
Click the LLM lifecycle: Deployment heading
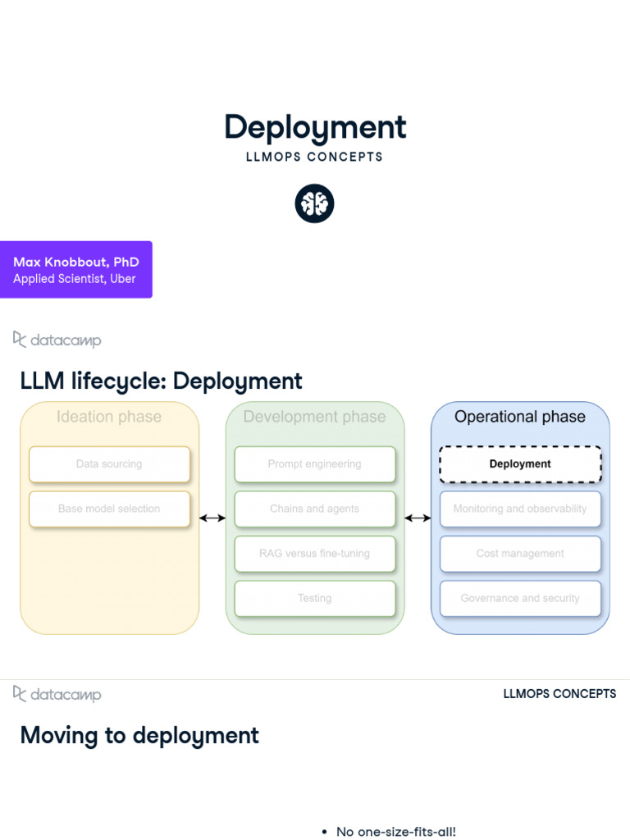(x=162, y=381)
